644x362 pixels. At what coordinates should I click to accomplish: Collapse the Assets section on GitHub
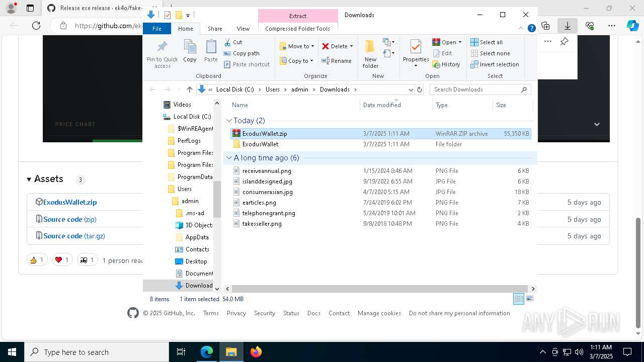(29, 179)
